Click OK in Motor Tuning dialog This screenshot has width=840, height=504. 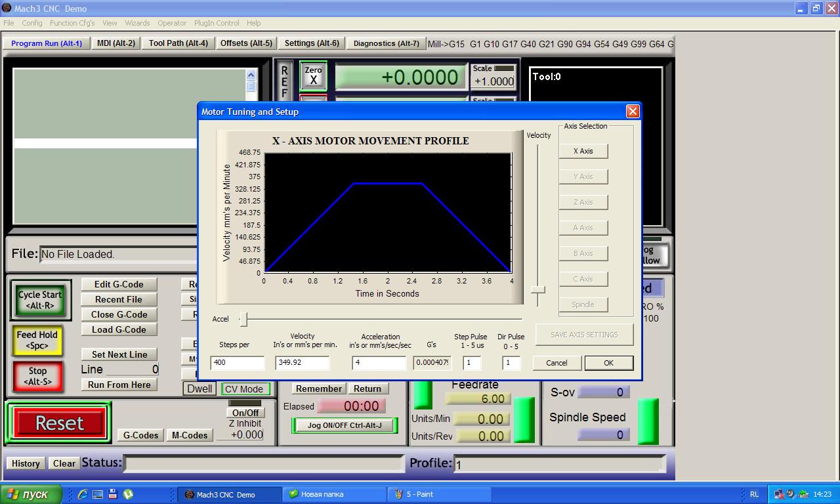point(608,363)
